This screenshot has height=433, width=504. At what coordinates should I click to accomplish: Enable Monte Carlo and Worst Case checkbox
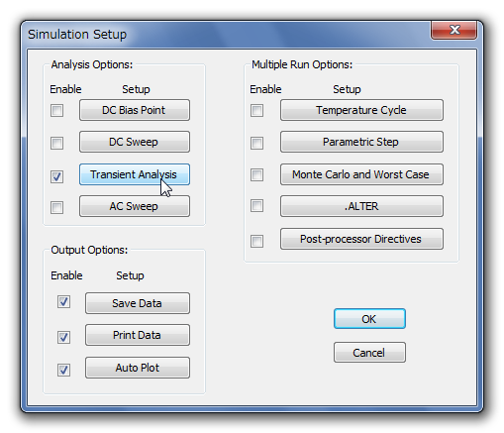point(256,174)
